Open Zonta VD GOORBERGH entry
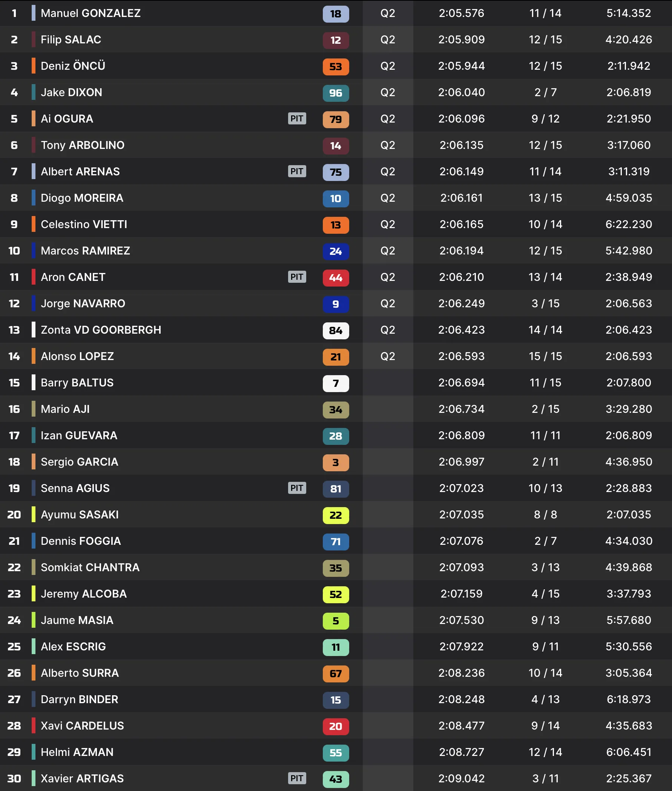This screenshot has width=672, height=791. [101, 330]
